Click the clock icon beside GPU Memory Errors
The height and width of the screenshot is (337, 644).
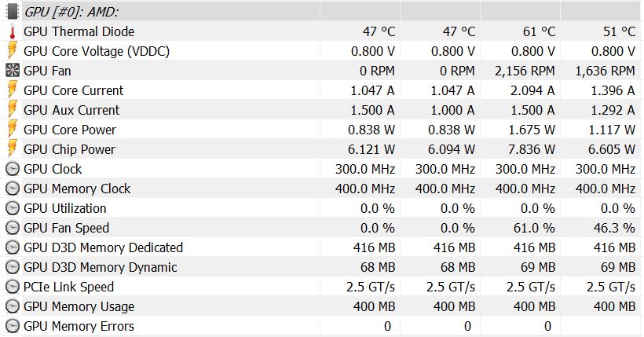coord(13,326)
